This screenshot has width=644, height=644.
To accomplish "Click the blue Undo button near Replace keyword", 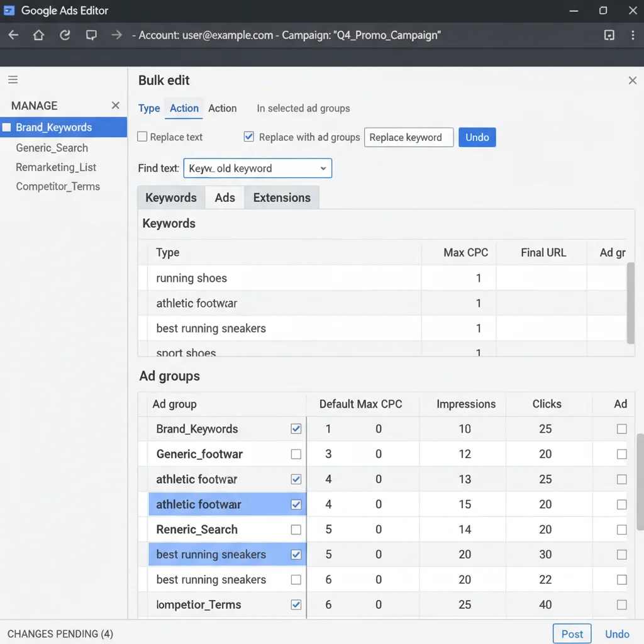I will (477, 137).
